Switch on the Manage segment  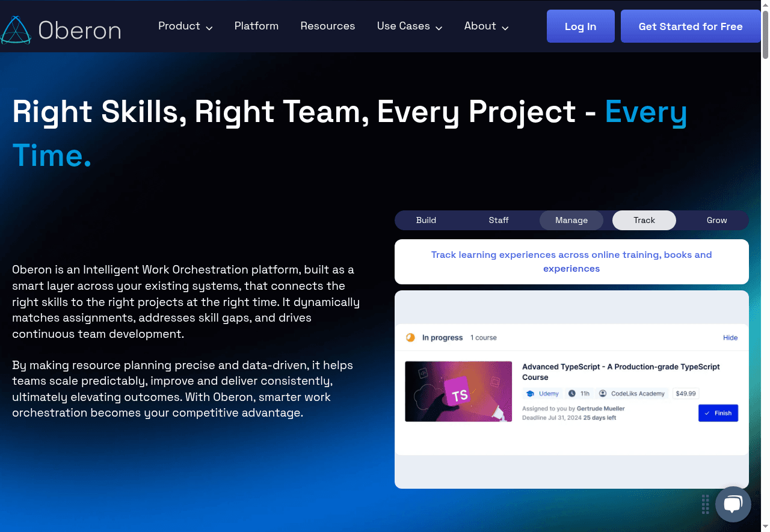tap(571, 220)
